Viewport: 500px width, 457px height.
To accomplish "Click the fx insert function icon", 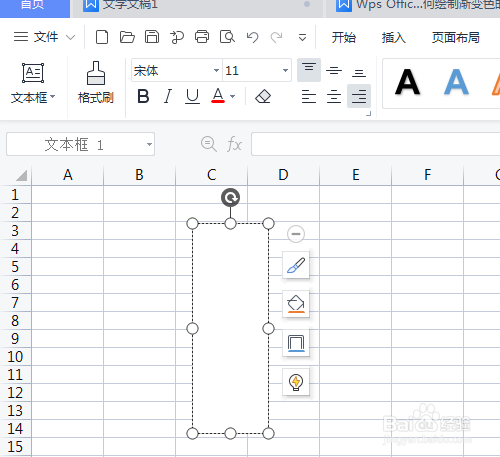I will tap(234, 145).
